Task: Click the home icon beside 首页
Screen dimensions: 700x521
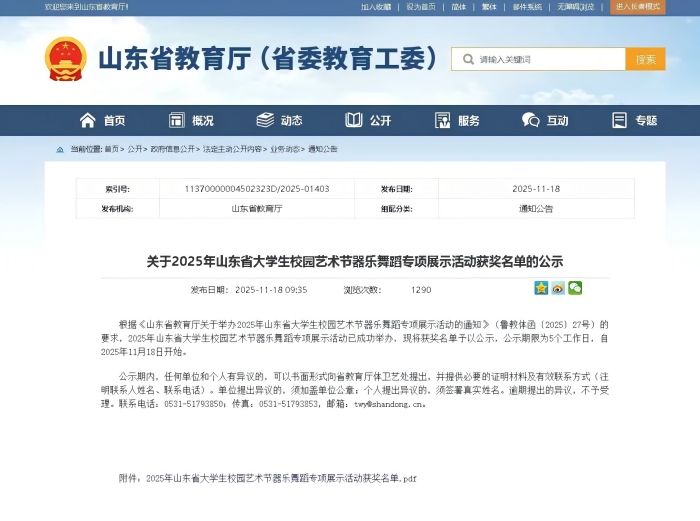Action: coord(88,120)
